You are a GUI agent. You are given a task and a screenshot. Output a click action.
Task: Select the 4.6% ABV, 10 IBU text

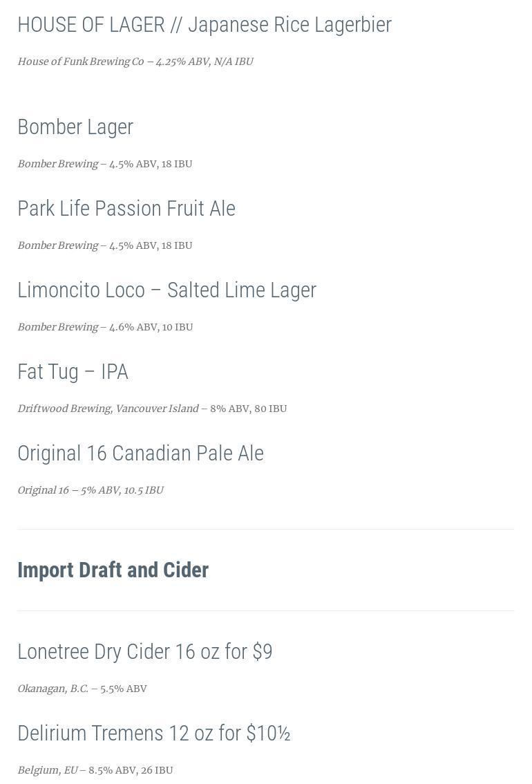151,327
